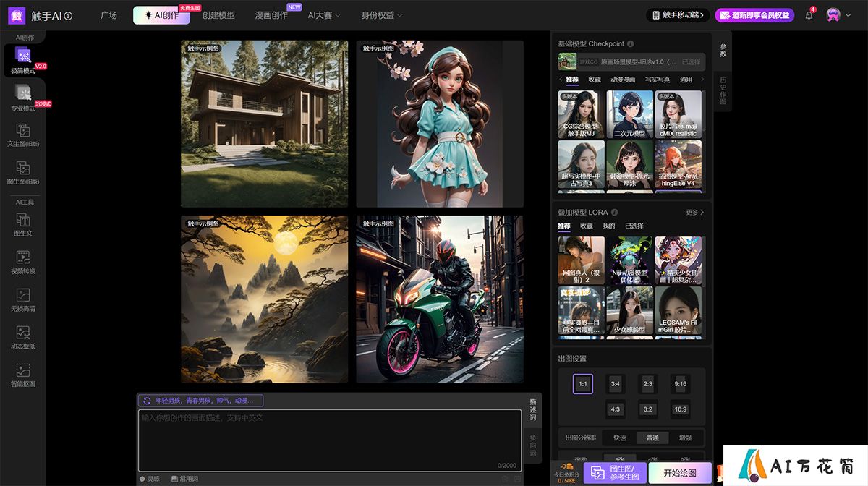
Task: Select the 2:3 aspect ratio
Action: pyautogui.click(x=648, y=384)
